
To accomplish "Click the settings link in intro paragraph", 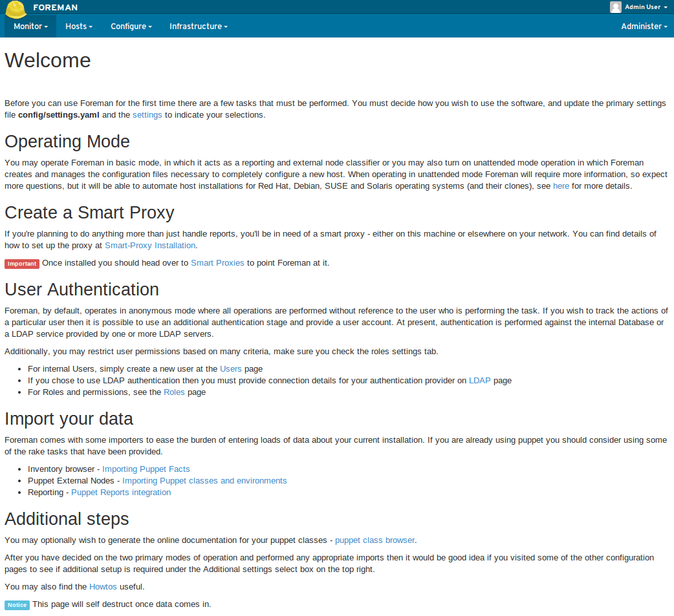I will pos(147,115).
